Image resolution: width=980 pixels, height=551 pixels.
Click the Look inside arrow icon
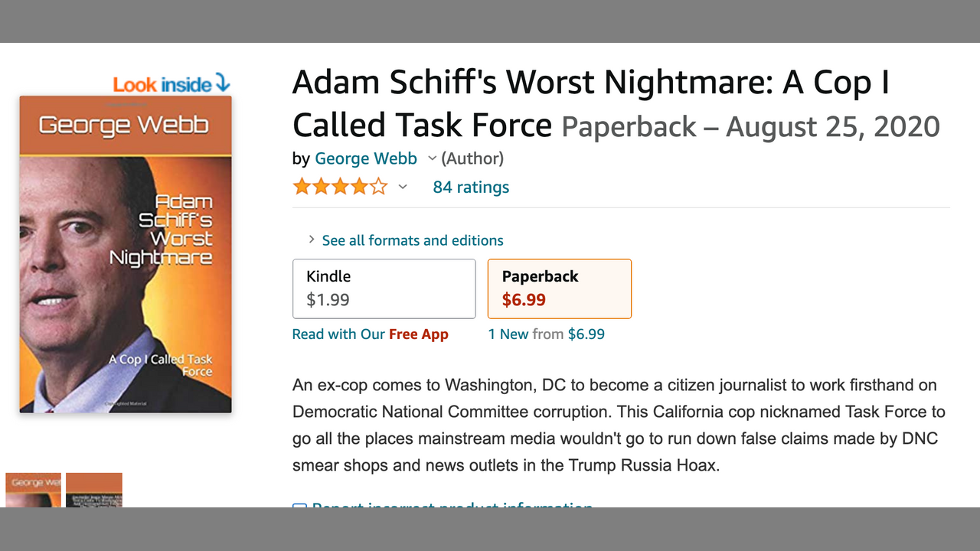coord(222,83)
